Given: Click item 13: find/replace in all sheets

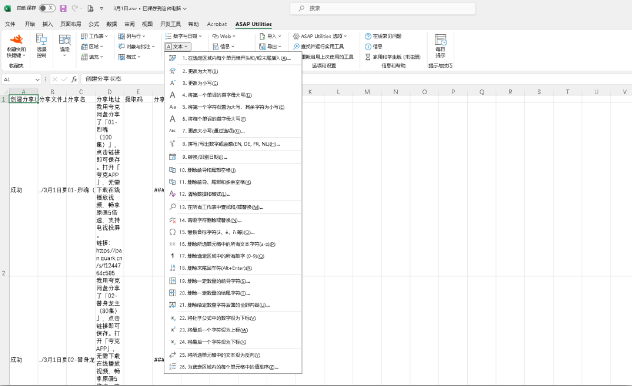Looking at the screenshot, I should pyautogui.click(x=233, y=207).
